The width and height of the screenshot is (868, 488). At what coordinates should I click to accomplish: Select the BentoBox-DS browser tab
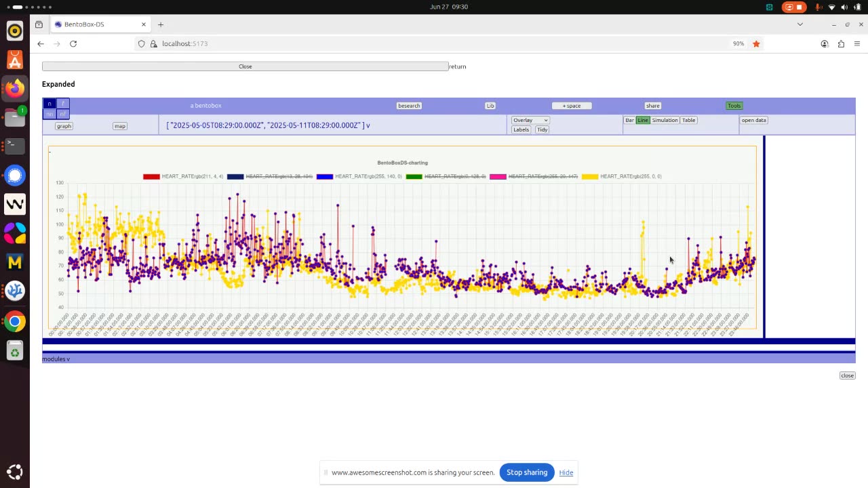[100, 24]
